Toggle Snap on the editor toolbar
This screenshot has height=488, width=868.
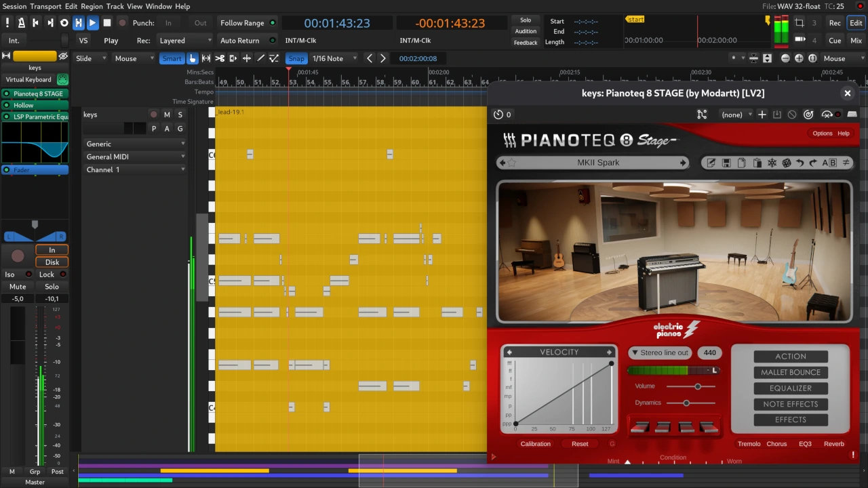[x=296, y=58]
